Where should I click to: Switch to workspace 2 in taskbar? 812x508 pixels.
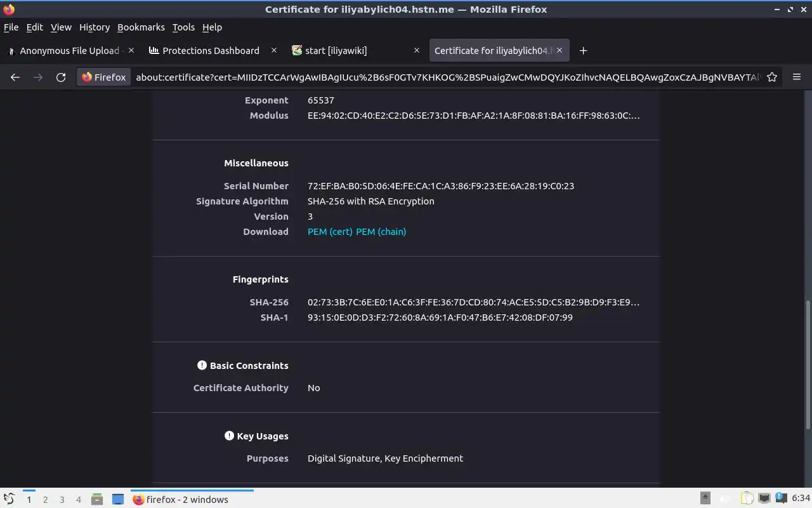45,500
